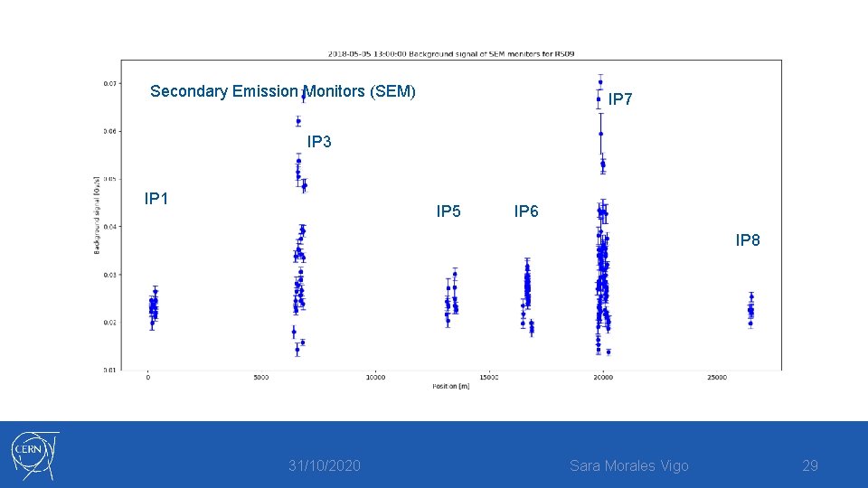The width and height of the screenshot is (868, 488).
Task: Click the x-axis tick value 25000
Action: coord(717,378)
